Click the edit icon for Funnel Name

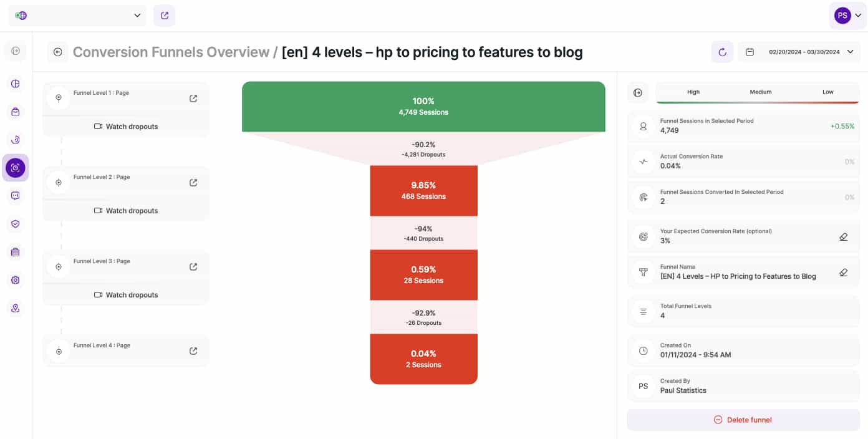point(843,273)
